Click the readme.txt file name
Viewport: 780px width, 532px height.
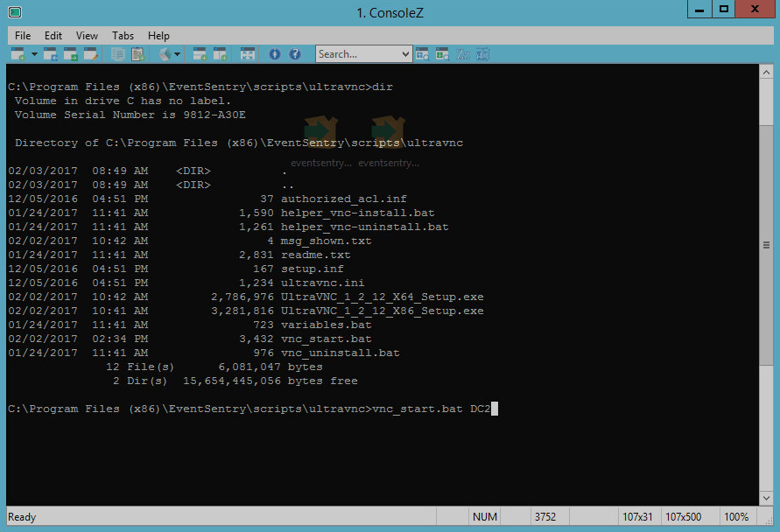click(315, 255)
